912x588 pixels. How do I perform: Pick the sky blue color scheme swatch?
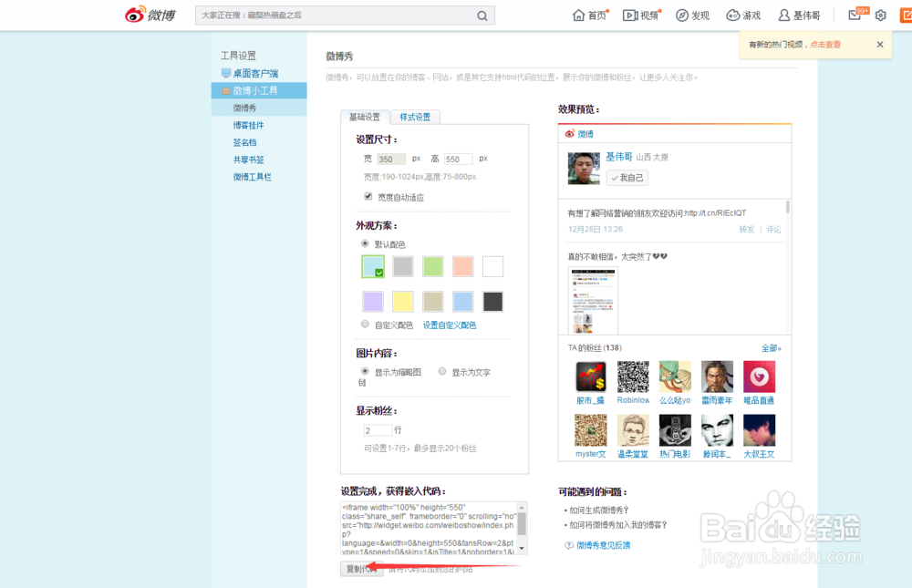tap(463, 301)
